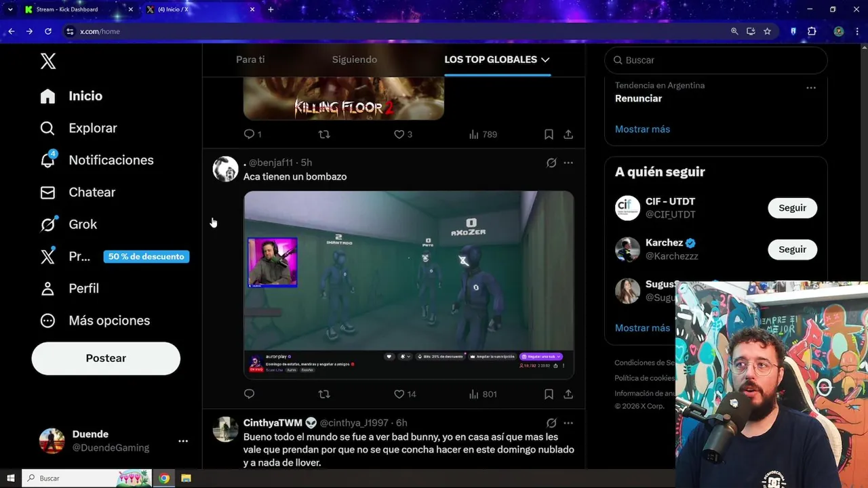Open the CinthyaTWM profile name

(x=273, y=423)
